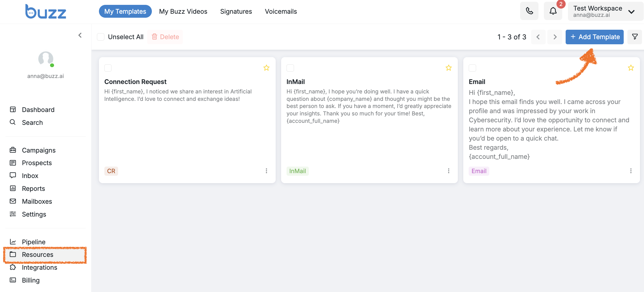Switch to the Signatures tab
The image size is (644, 292).
(x=236, y=11)
